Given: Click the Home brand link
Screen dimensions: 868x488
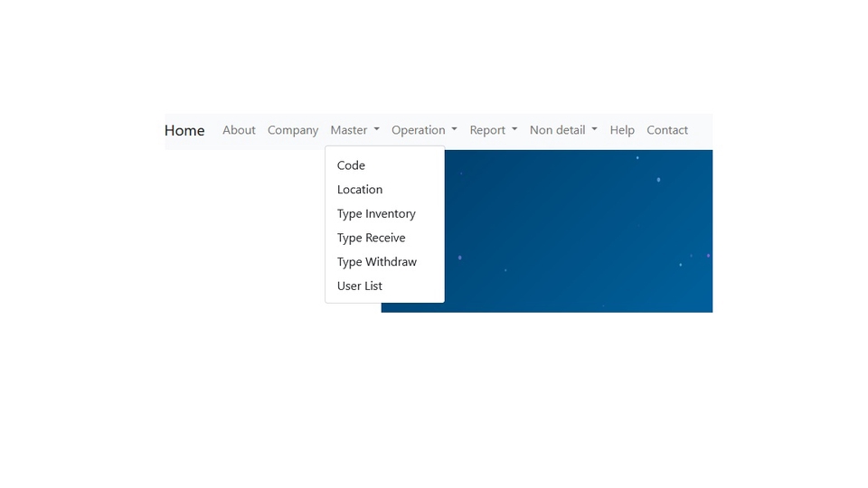Looking at the screenshot, I should 184,130.
